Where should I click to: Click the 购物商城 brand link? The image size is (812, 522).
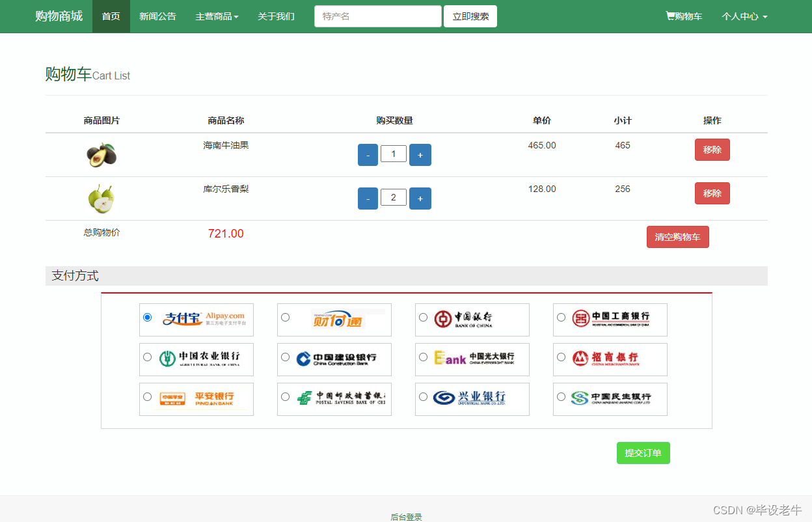click(x=59, y=16)
